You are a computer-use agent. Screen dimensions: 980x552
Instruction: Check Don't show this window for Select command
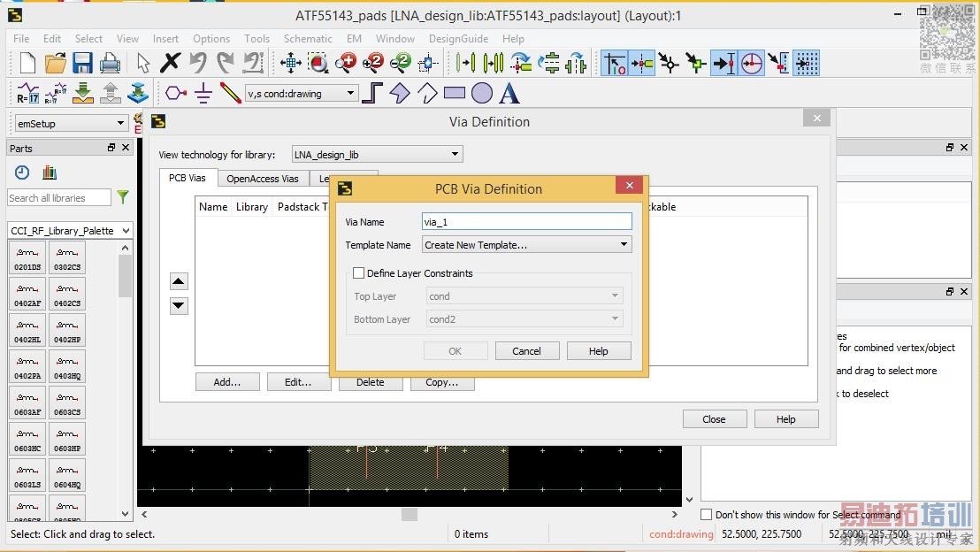point(706,515)
